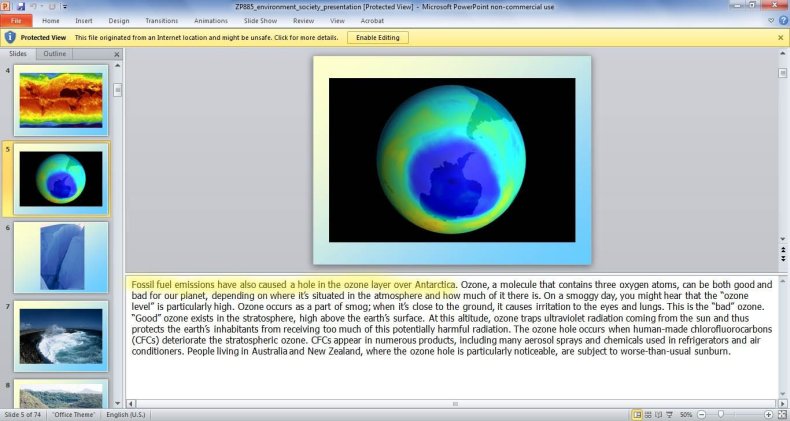Open the Acrobat ribbon tab
790x421 pixels.
tap(372, 21)
